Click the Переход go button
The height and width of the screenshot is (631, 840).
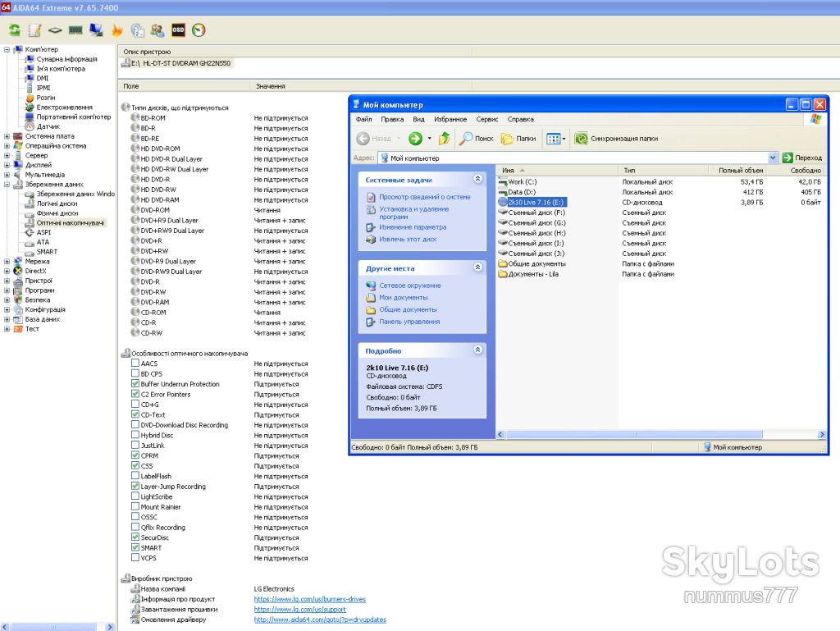pos(802,158)
